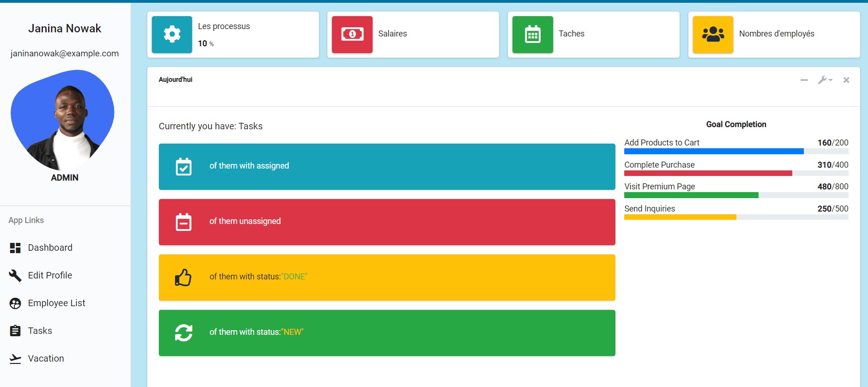Click the refresh icon on NEW status card
This screenshot has height=387, width=868.
click(x=184, y=333)
